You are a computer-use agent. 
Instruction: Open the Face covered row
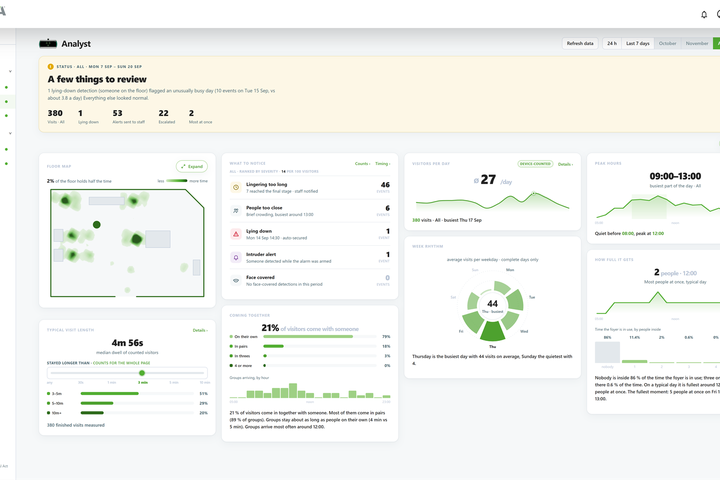pos(310,280)
